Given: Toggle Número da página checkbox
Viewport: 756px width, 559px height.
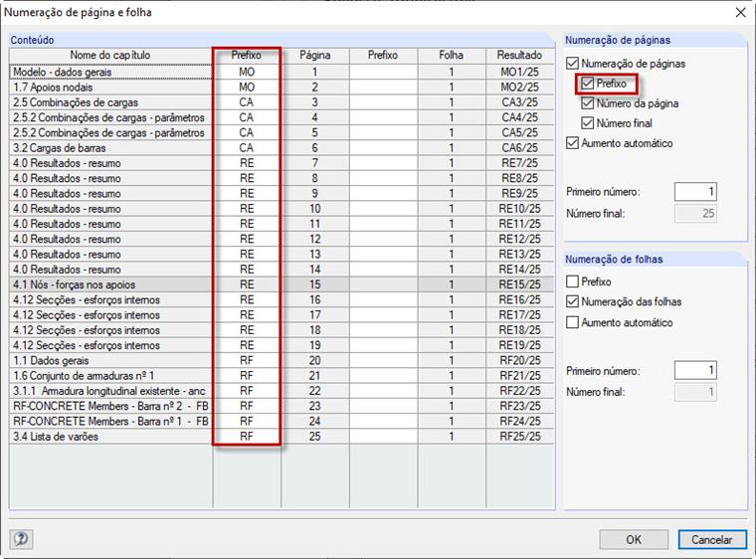Looking at the screenshot, I should [587, 103].
